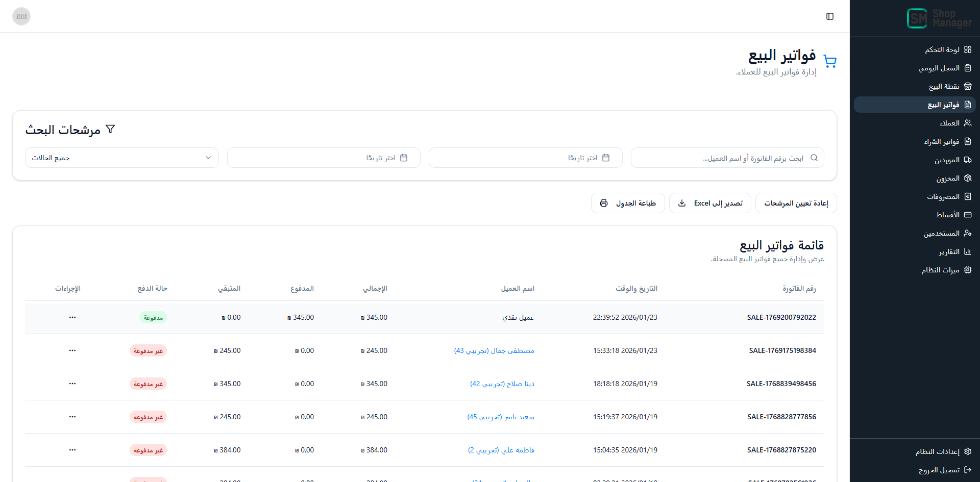Click the المخزون inventory box icon
The height and width of the screenshot is (482, 980).
click(968, 178)
